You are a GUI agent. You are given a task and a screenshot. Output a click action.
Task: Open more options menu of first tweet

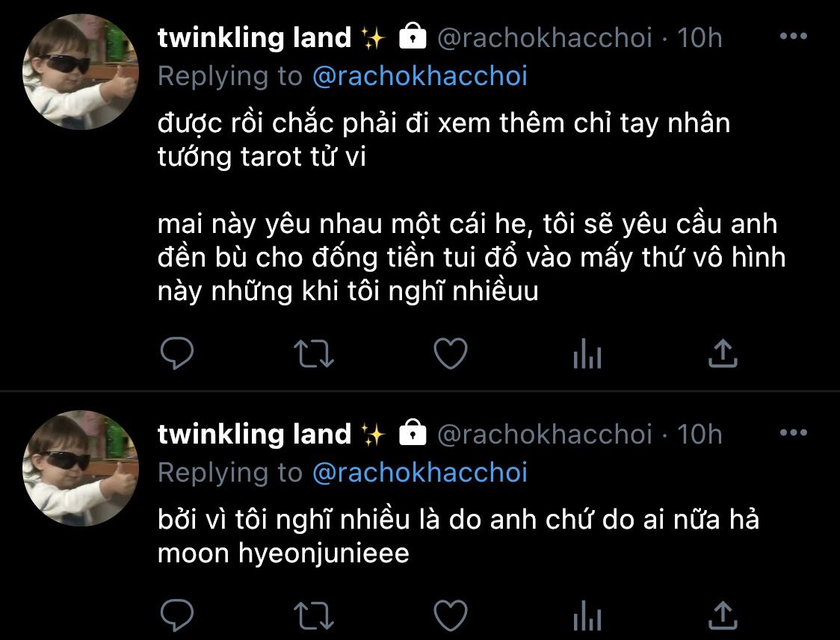pyautogui.click(x=794, y=37)
